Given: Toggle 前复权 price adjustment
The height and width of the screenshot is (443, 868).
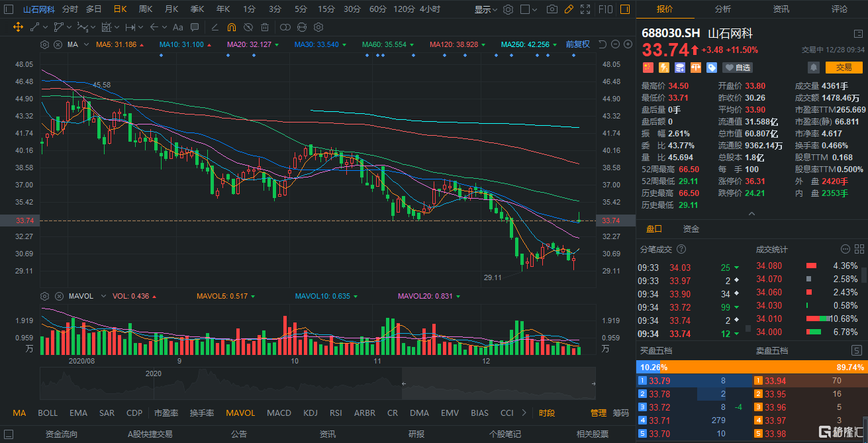Looking at the screenshot, I should [578, 44].
